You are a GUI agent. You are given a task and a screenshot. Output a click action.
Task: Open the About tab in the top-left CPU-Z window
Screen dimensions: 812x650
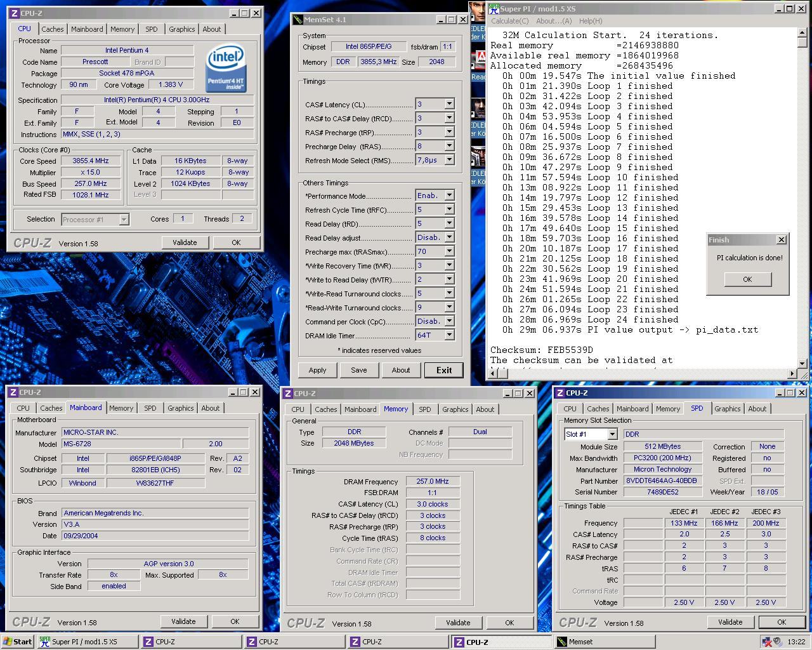point(212,29)
